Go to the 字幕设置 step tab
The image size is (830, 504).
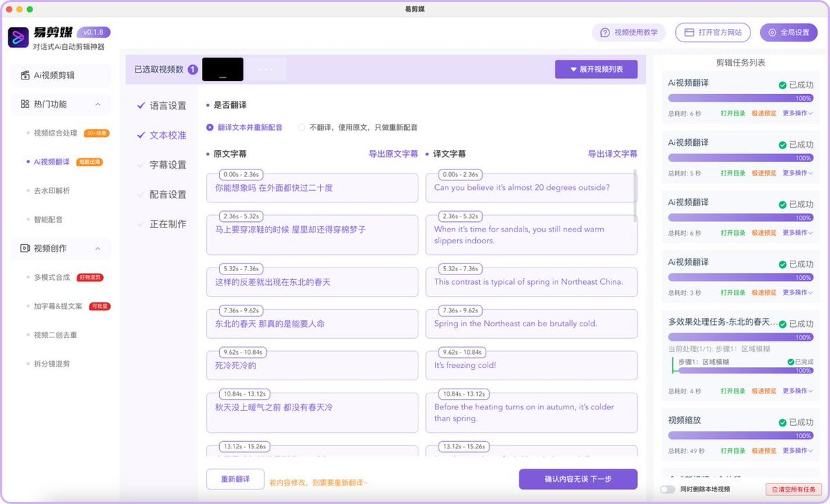(x=168, y=165)
